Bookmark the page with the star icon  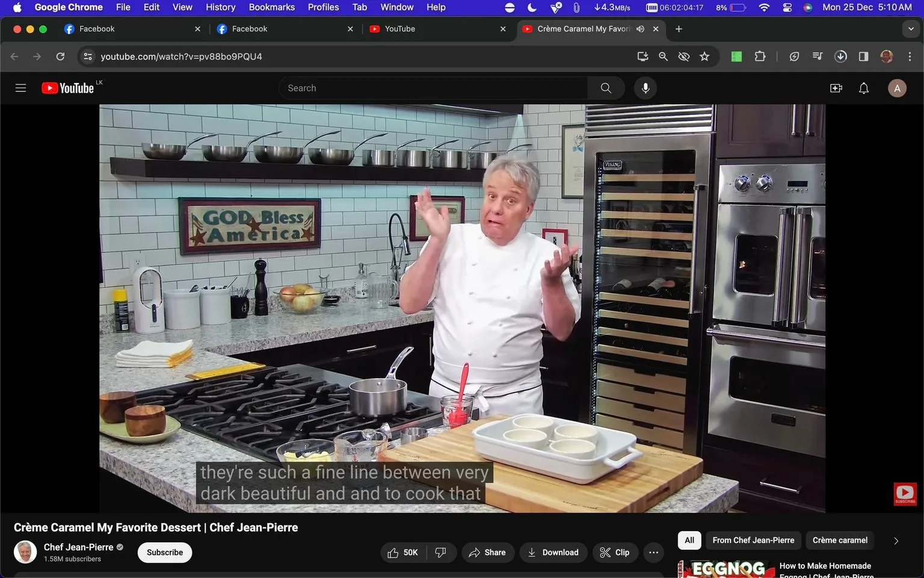coord(704,56)
